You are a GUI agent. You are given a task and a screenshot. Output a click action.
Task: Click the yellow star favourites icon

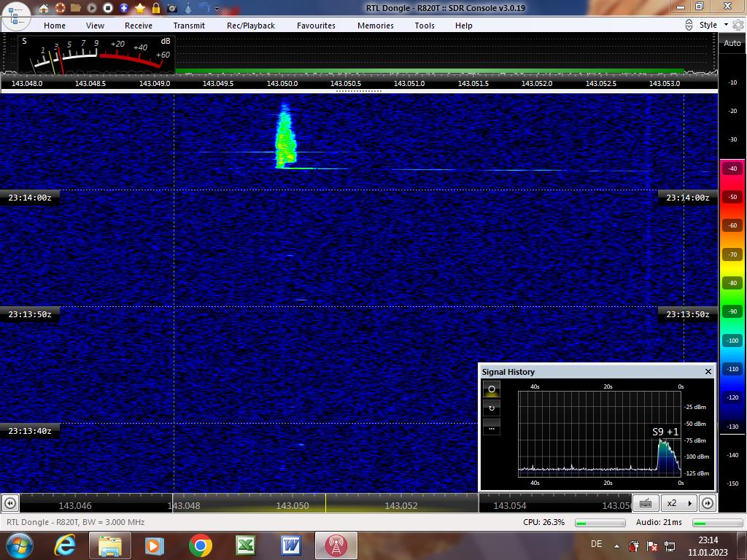140,8
